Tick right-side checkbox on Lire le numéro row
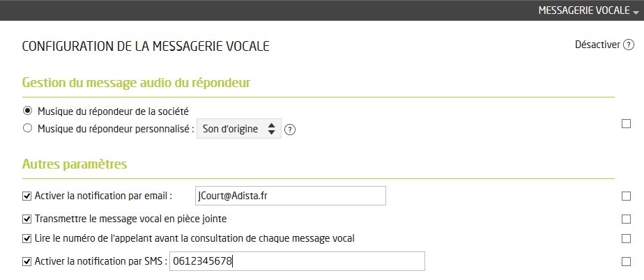The height and width of the screenshot is (280, 644). tap(626, 239)
